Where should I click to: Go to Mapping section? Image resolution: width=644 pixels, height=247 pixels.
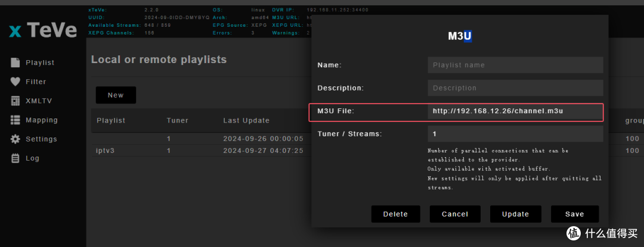tap(42, 120)
